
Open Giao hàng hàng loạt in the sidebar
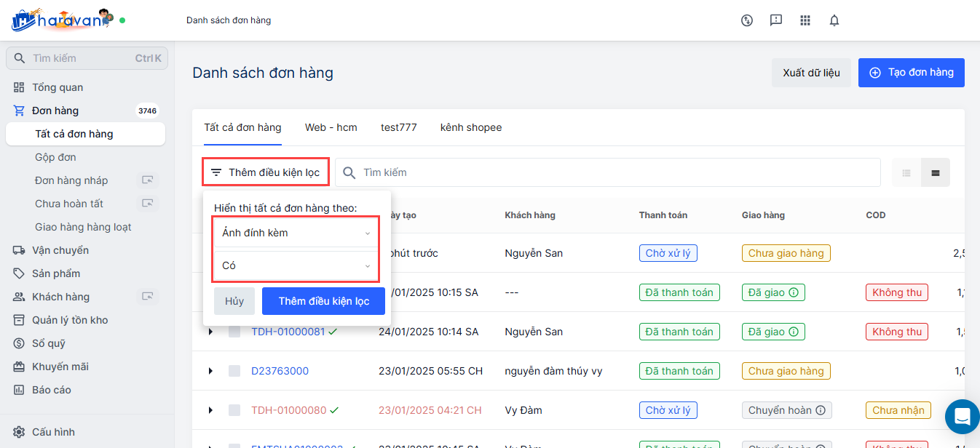(x=83, y=227)
